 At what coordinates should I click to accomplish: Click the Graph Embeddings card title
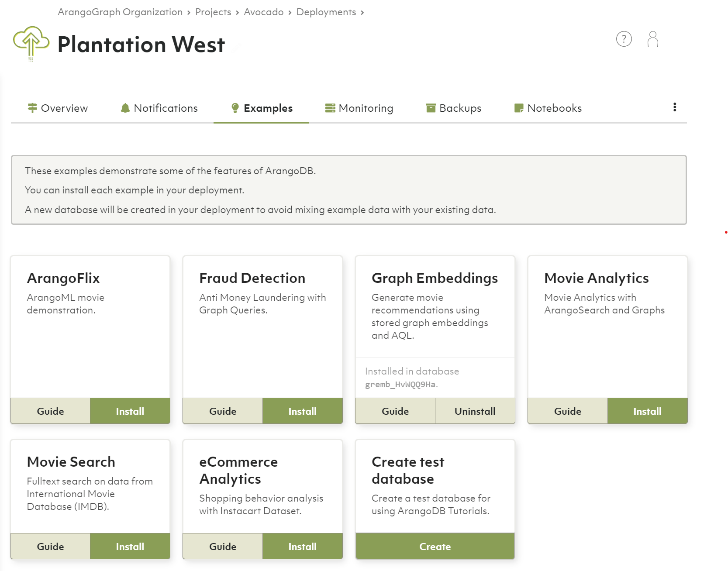point(435,278)
